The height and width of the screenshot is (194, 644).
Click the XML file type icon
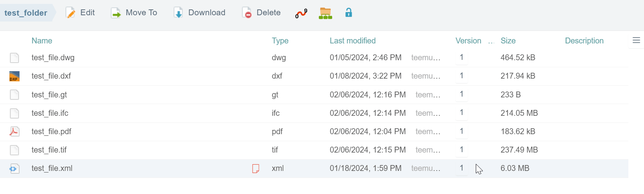(x=14, y=169)
